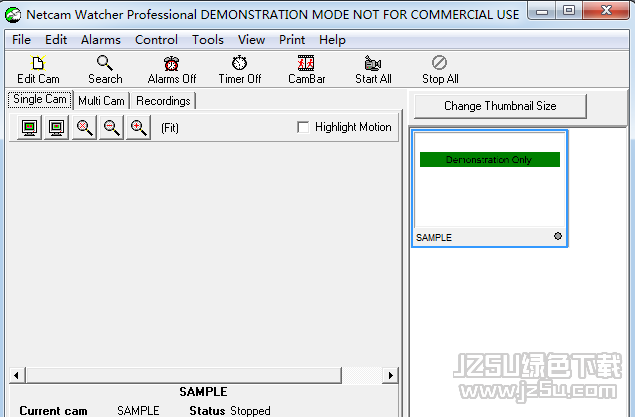Maximize the Netcam Watcher window
The height and width of the screenshot is (417, 635).
pyautogui.click(x=569, y=10)
